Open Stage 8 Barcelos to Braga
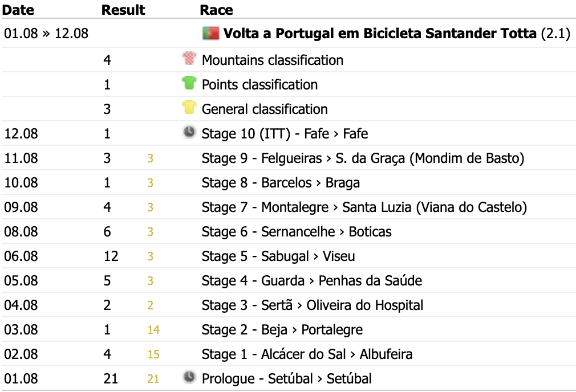The image size is (576, 392). pos(281,183)
